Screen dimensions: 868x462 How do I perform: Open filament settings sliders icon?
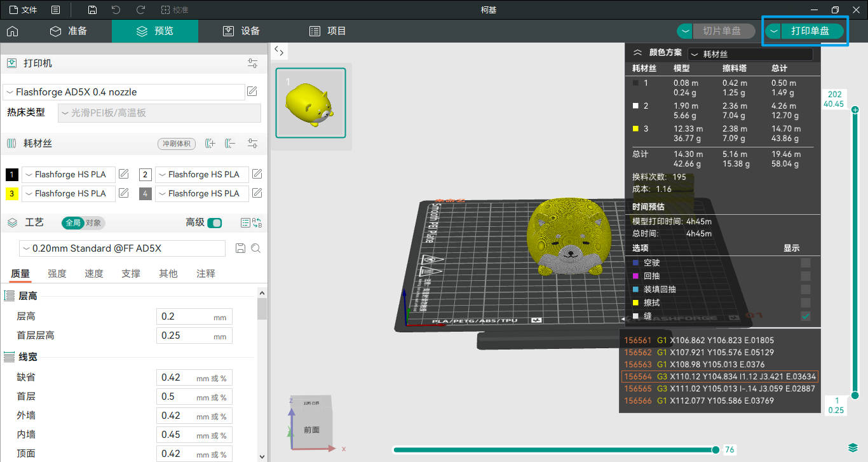253,144
